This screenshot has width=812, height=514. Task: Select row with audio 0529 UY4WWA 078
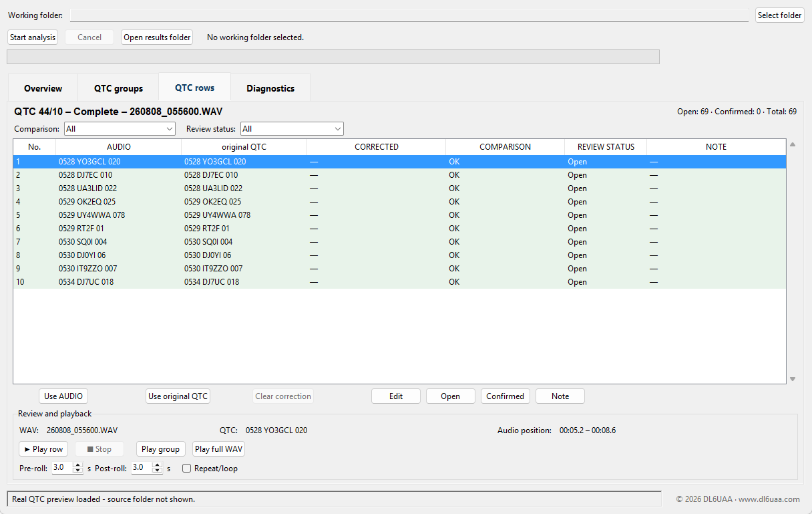tap(399, 215)
